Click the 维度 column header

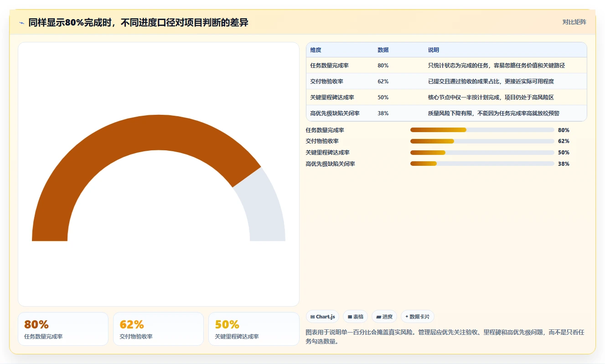point(315,50)
